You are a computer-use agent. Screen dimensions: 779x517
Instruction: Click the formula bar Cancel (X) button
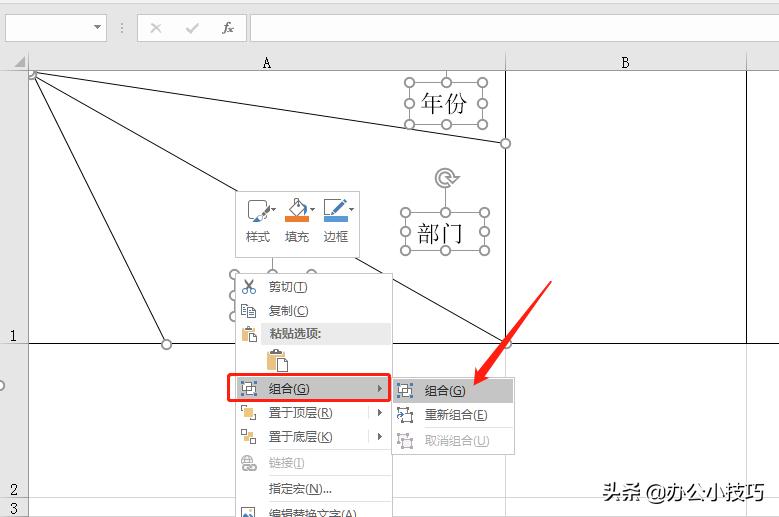pos(156,28)
